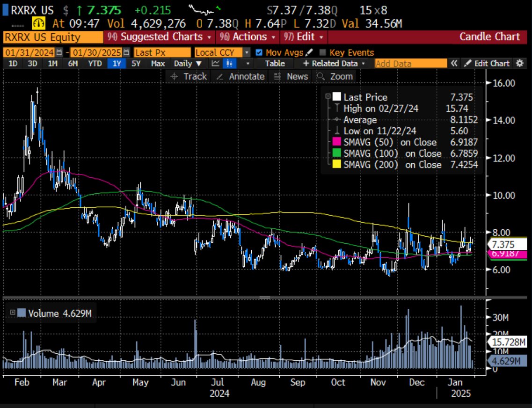Open the Daily periodicity dropdown
532x408 pixels.
click(x=188, y=64)
